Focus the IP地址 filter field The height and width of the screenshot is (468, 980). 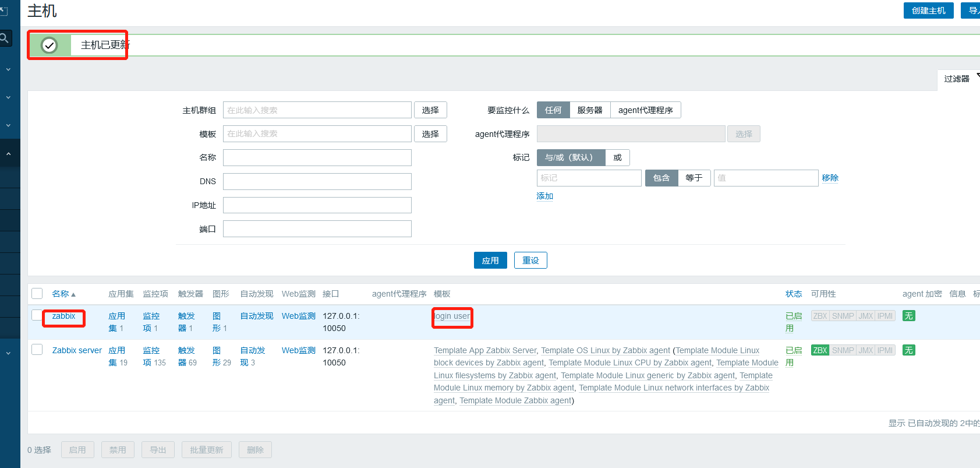[x=317, y=205]
